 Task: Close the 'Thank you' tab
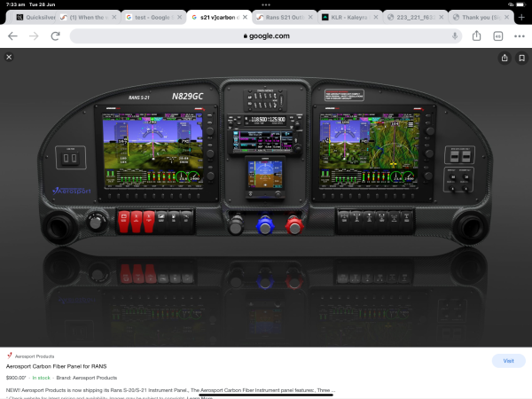coord(505,17)
